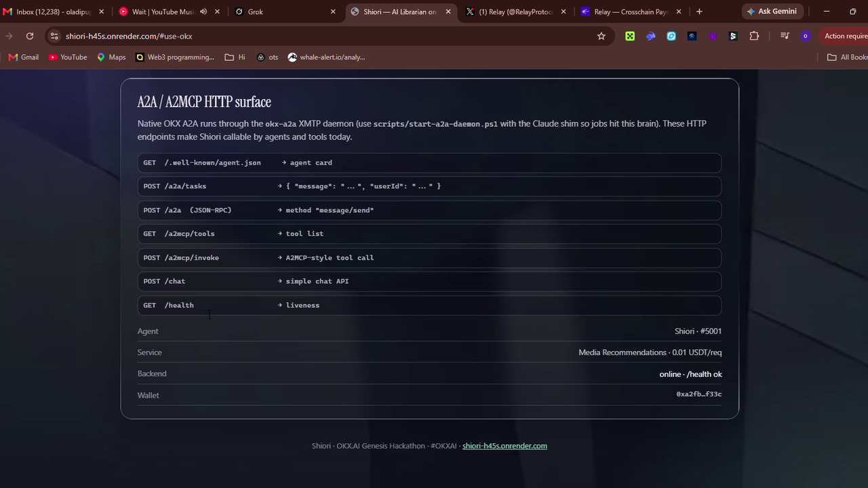Click the GET /a2mcp/tools row
868x488 pixels.
pyautogui.click(x=429, y=234)
